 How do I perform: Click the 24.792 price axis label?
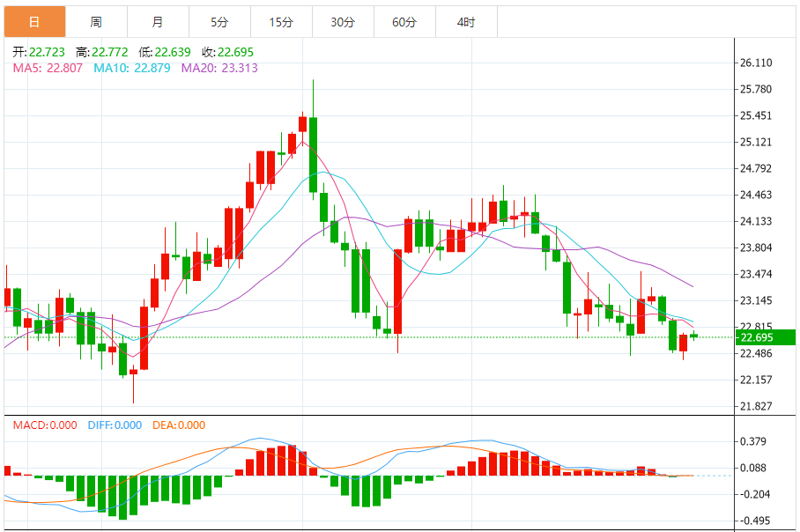pyautogui.click(x=756, y=168)
